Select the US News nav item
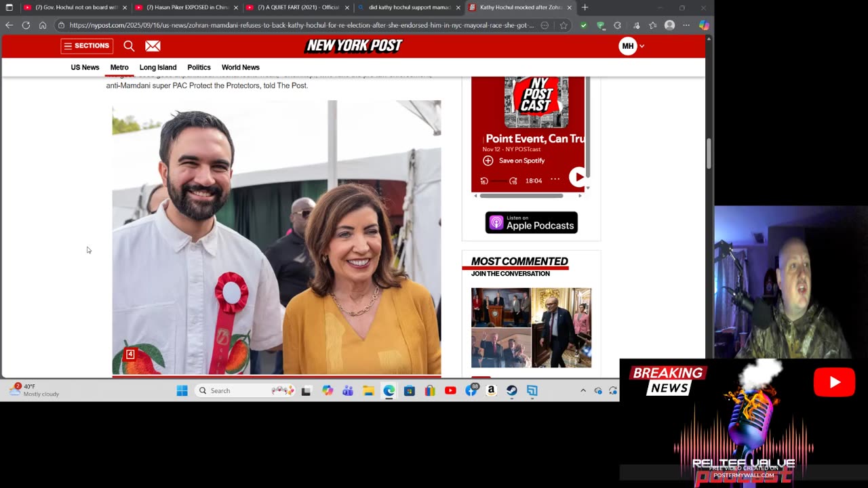Viewport: 868px width, 488px height. click(x=85, y=67)
